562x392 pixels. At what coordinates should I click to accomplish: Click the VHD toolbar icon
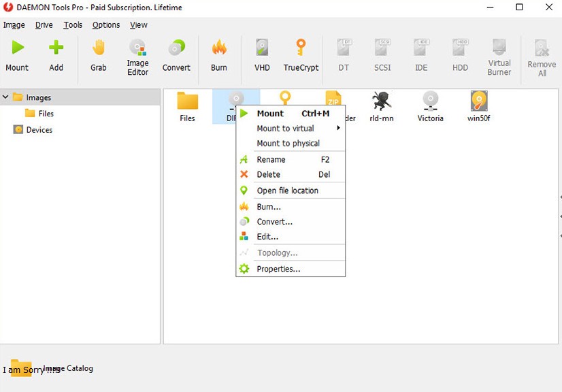tap(262, 56)
